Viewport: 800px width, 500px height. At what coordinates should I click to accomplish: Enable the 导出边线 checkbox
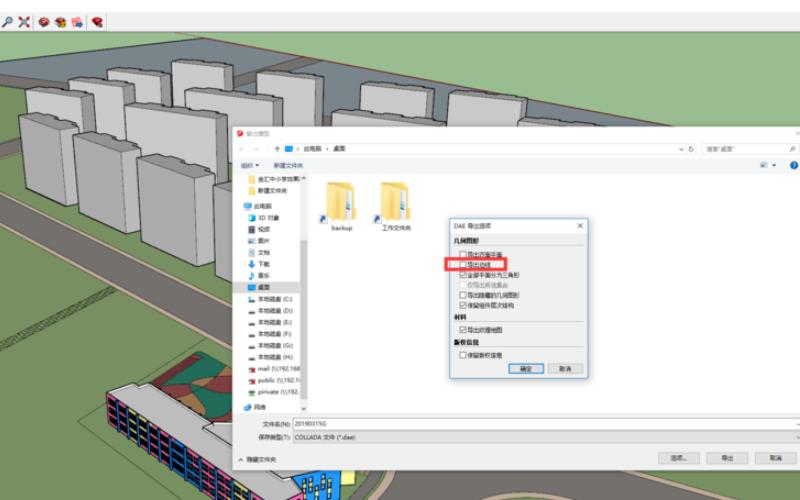(463, 264)
